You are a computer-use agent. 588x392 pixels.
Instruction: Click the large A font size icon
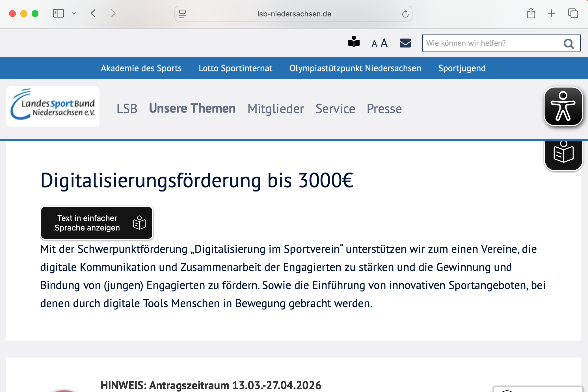click(x=384, y=43)
